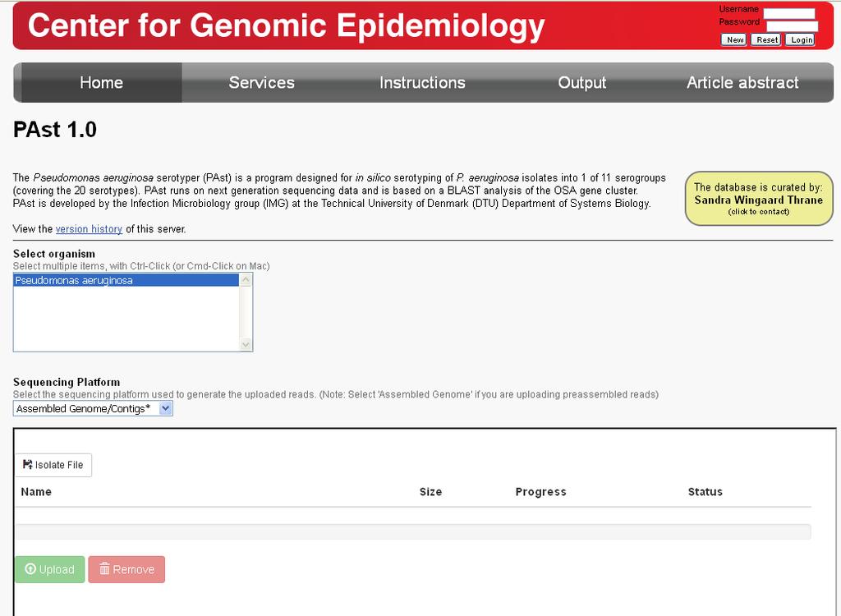The width and height of the screenshot is (841, 616).
Task: Click the Upload arrow icon
Action: (30, 569)
